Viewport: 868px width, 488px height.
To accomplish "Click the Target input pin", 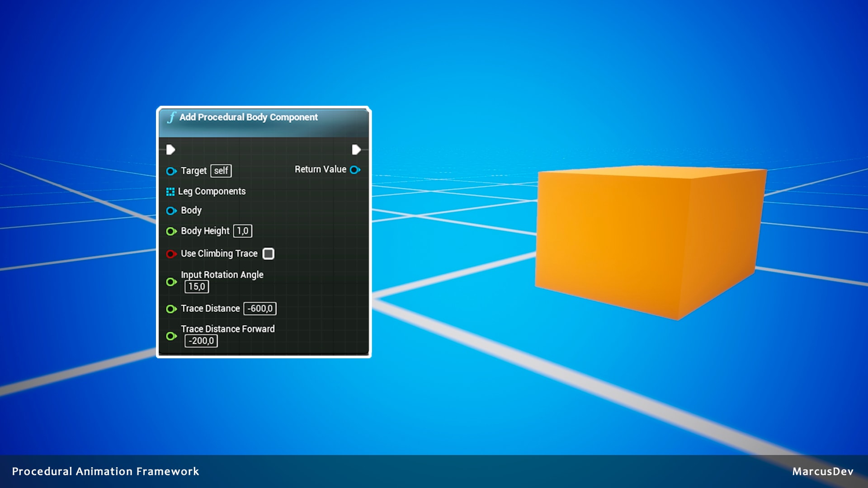I will click(x=171, y=171).
